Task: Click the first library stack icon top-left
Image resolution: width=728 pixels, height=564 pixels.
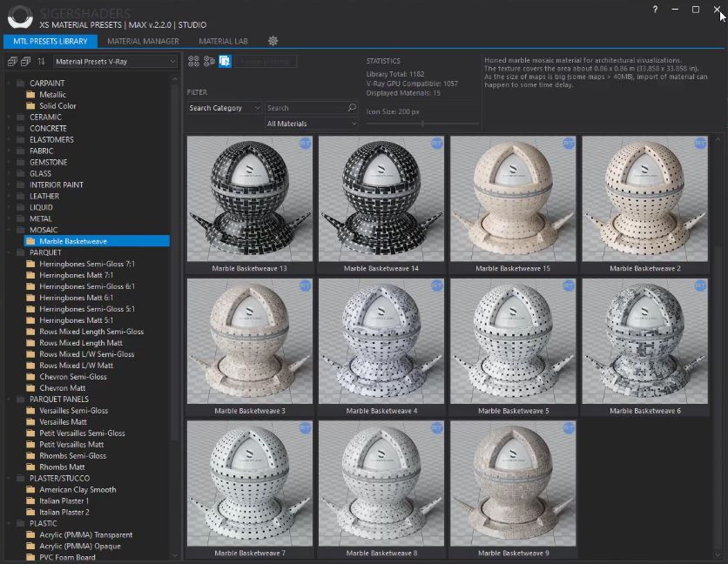Action: click(12, 61)
